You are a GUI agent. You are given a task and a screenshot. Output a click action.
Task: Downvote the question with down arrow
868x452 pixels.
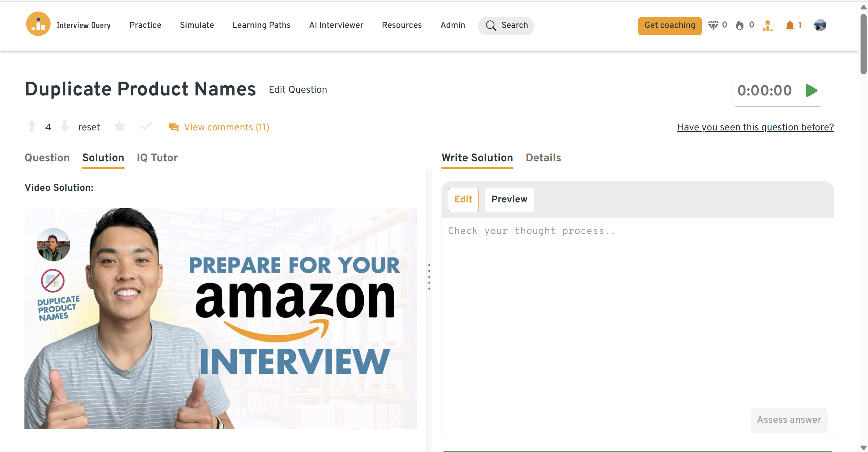pyautogui.click(x=64, y=126)
